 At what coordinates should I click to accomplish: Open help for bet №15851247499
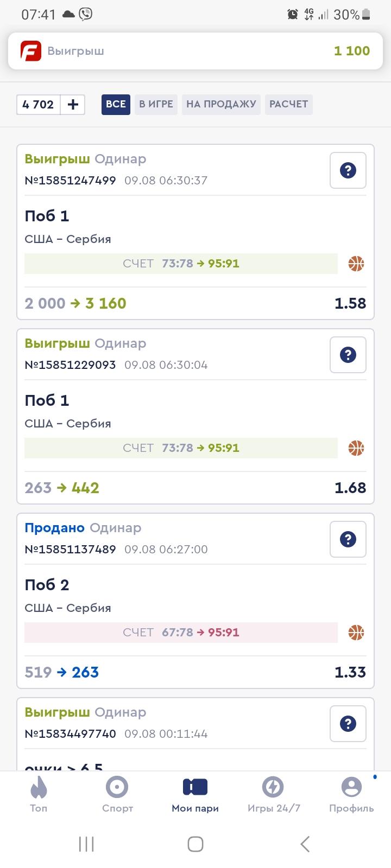point(348,170)
